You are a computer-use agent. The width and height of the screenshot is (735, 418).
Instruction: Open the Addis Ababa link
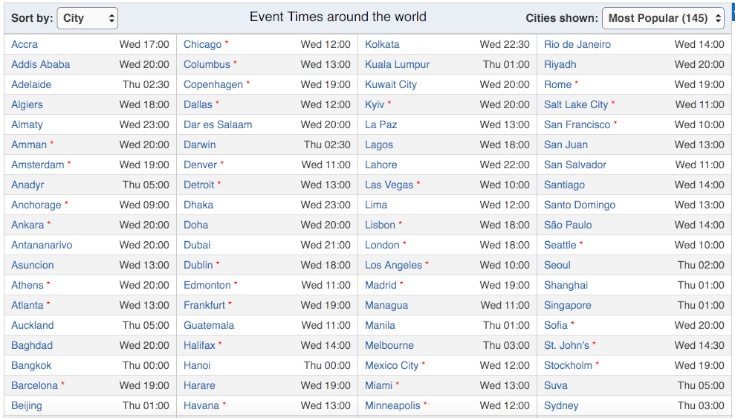tap(40, 65)
